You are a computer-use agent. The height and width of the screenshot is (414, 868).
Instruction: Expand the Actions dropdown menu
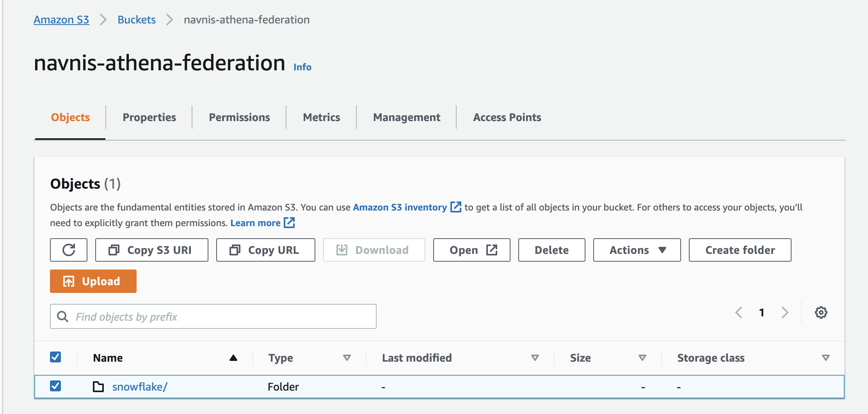pyautogui.click(x=637, y=250)
